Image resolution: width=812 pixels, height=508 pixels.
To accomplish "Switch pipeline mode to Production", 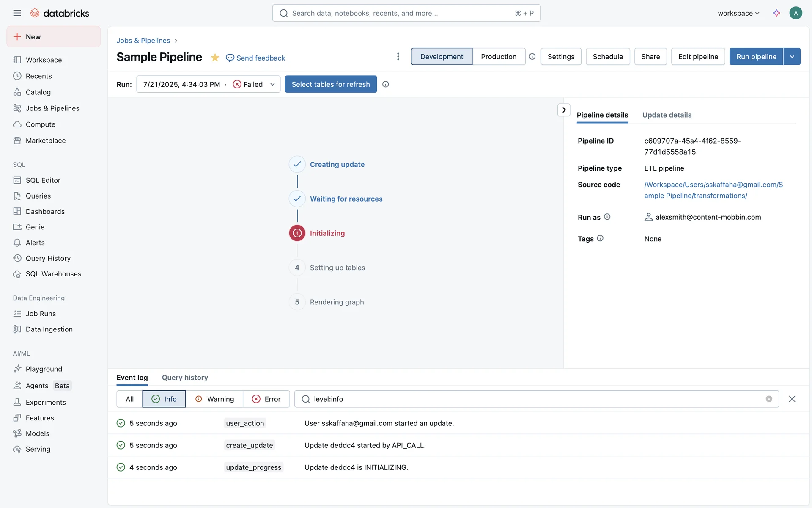I will pyautogui.click(x=498, y=57).
